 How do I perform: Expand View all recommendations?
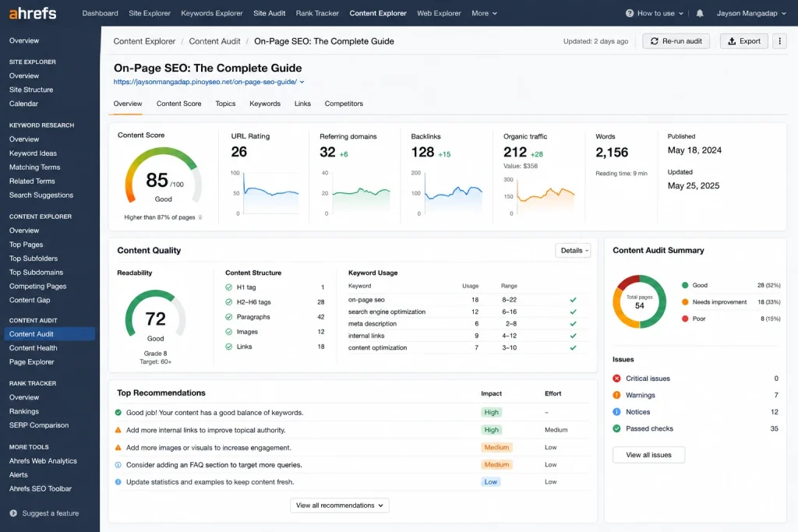click(x=340, y=505)
